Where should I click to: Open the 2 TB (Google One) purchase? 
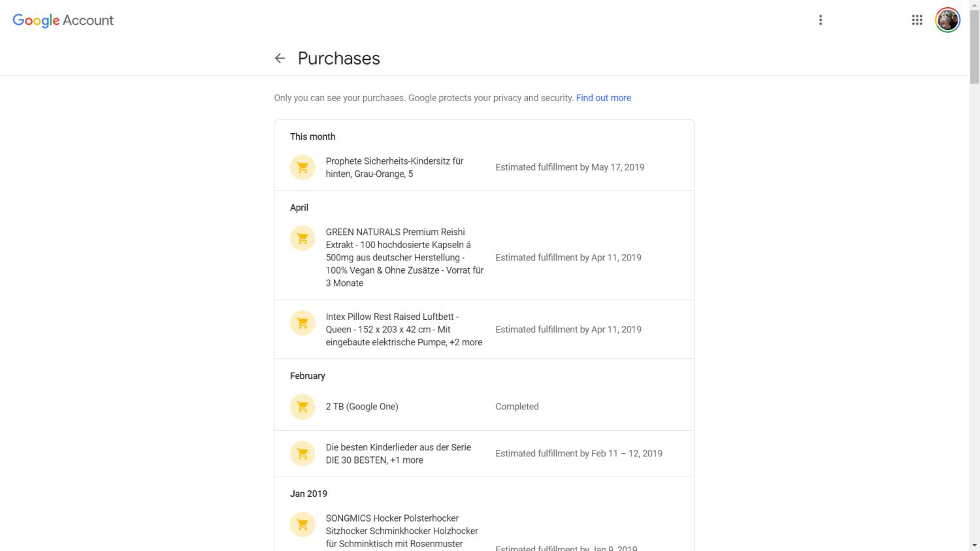362,406
